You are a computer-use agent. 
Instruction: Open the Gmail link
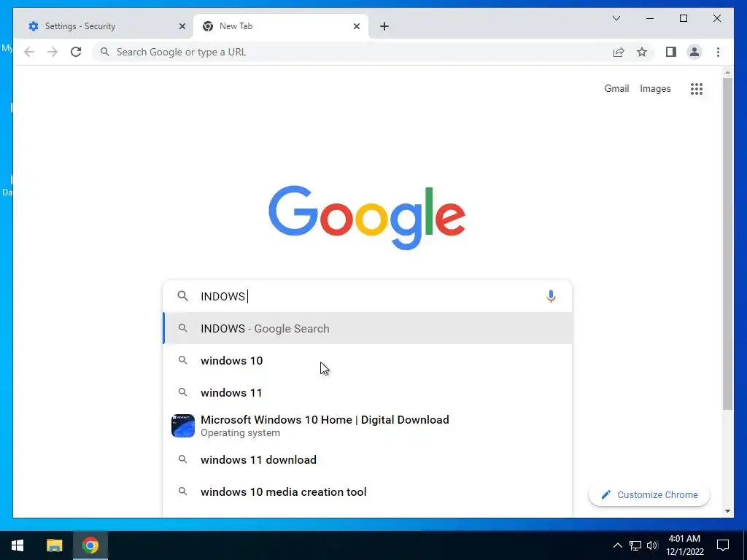pyautogui.click(x=616, y=88)
